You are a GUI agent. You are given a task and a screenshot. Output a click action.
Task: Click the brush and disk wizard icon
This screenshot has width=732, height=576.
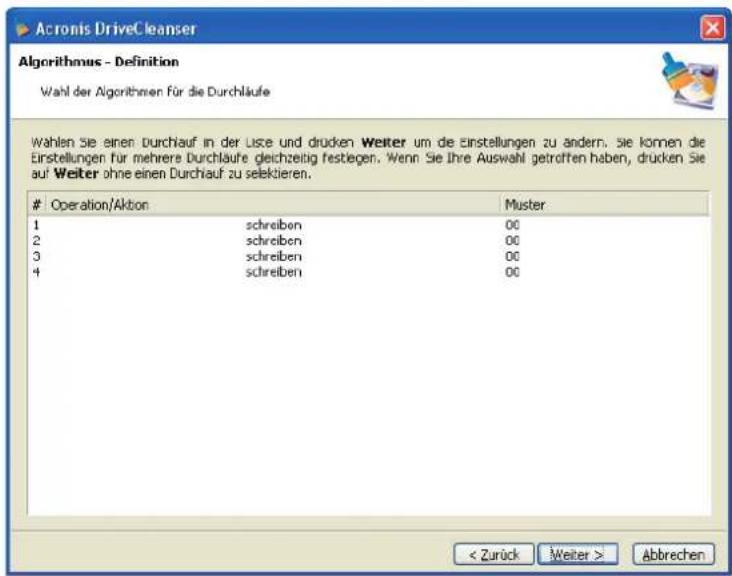(690, 80)
